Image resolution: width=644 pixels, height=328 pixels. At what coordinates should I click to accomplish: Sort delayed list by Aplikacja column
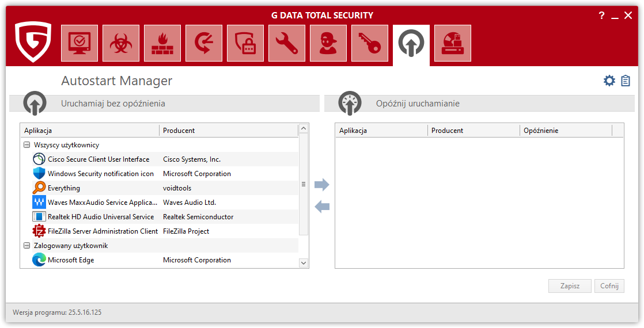coord(381,131)
